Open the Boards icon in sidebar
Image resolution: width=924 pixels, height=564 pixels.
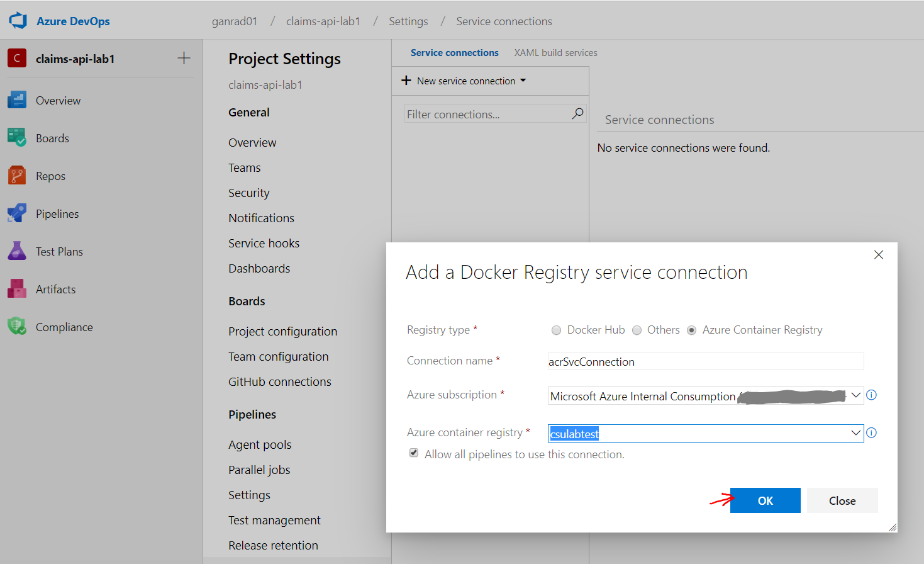17,138
